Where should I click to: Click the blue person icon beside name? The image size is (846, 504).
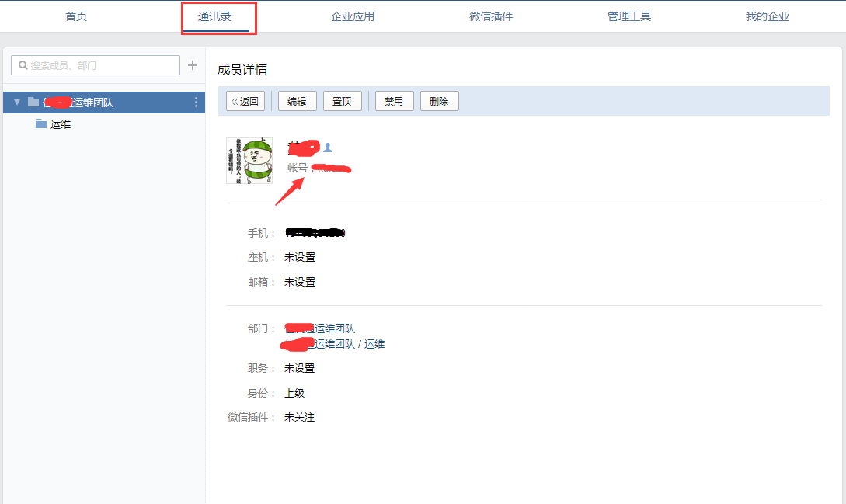[x=328, y=148]
